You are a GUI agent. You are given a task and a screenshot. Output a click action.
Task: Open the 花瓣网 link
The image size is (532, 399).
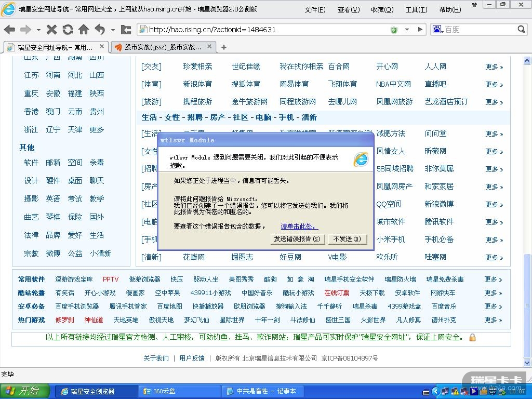pyautogui.click(x=194, y=257)
